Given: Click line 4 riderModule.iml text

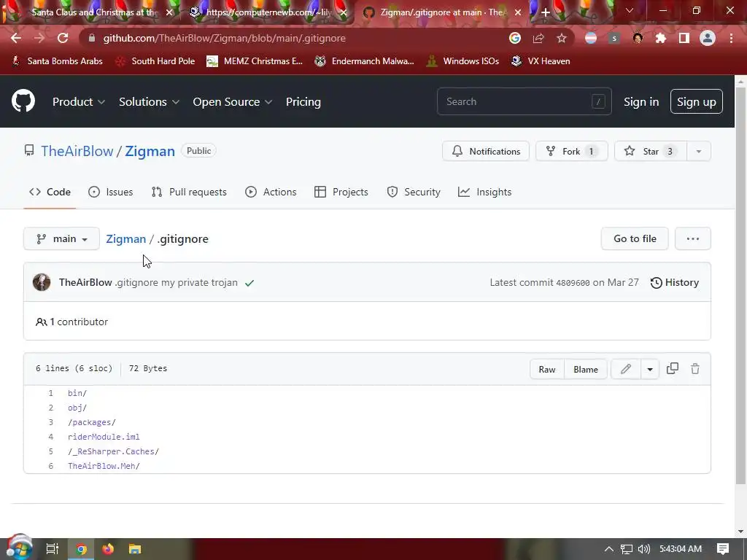Looking at the screenshot, I should click(104, 437).
